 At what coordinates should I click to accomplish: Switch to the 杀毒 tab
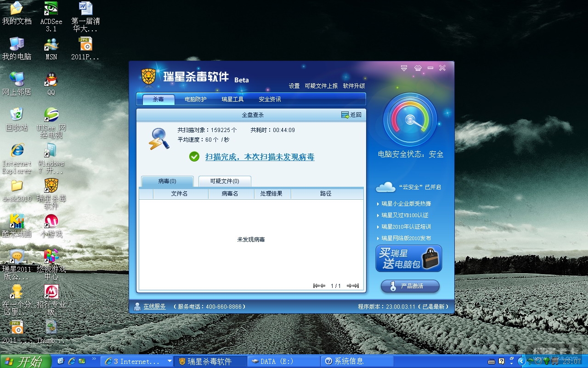coord(158,99)
